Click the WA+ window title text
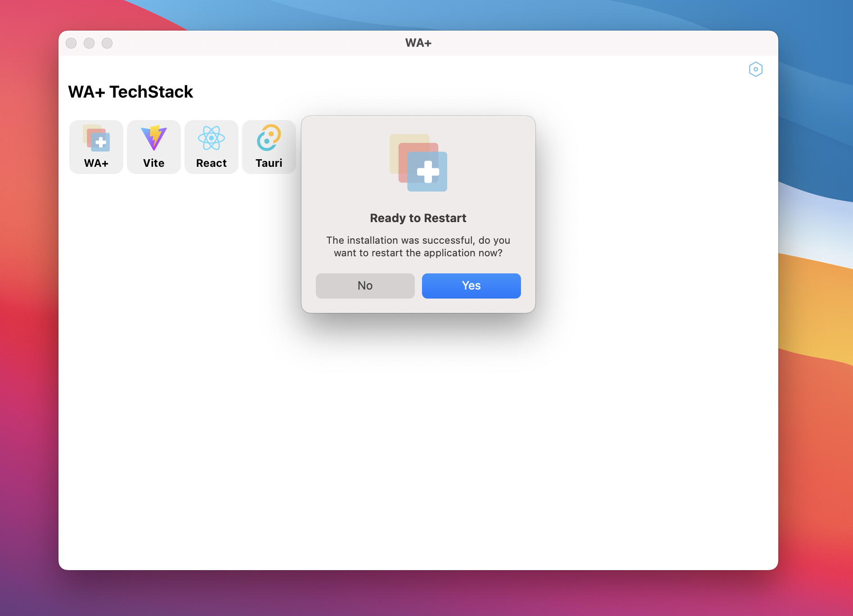Viewport: 853px width, 616px height. point(418,43)
